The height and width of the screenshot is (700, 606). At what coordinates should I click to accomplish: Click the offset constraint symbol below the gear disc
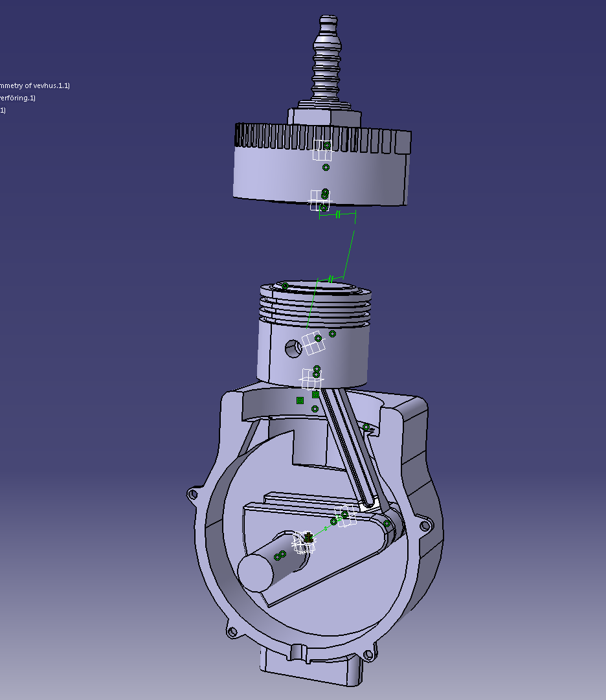click(338, 215)
